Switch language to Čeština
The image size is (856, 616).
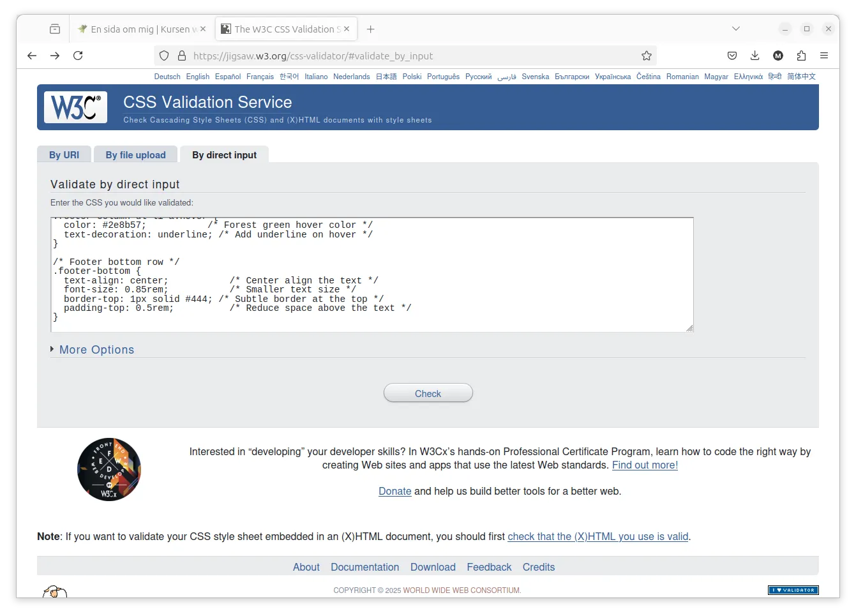[649, 77]
